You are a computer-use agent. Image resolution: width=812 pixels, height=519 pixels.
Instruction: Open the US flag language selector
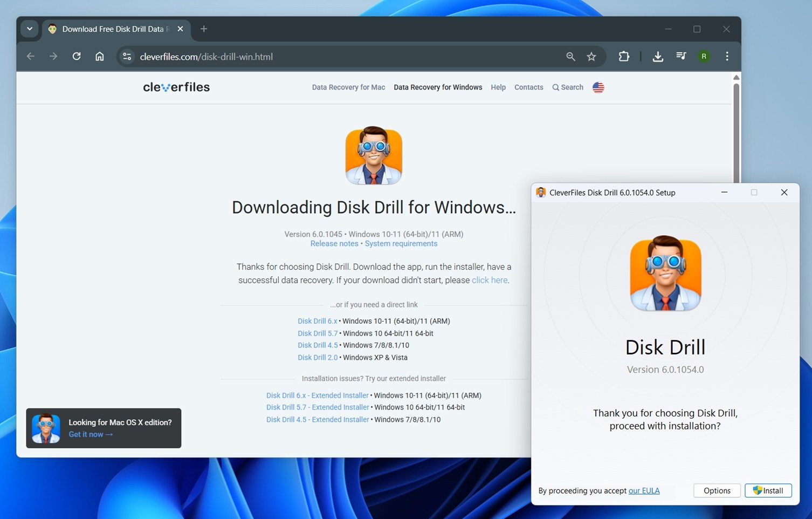pos(598,87)
